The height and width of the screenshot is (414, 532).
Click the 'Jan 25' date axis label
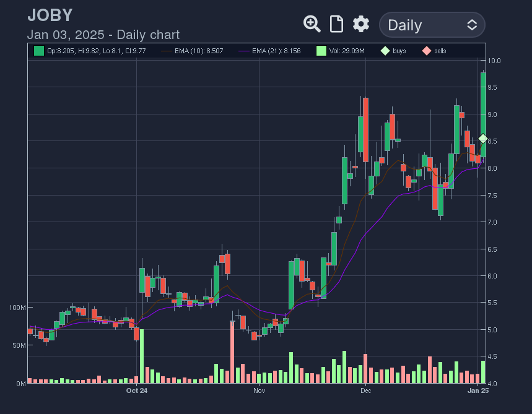click(x=478, y=390)
